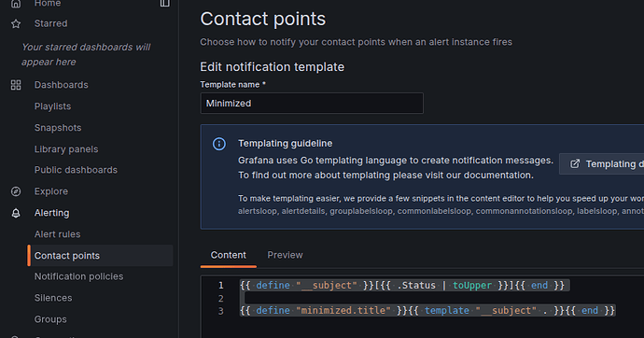644x338 pixels.
Task: Open Snapshots in the sidebar
Action: [x=58, y=128]
